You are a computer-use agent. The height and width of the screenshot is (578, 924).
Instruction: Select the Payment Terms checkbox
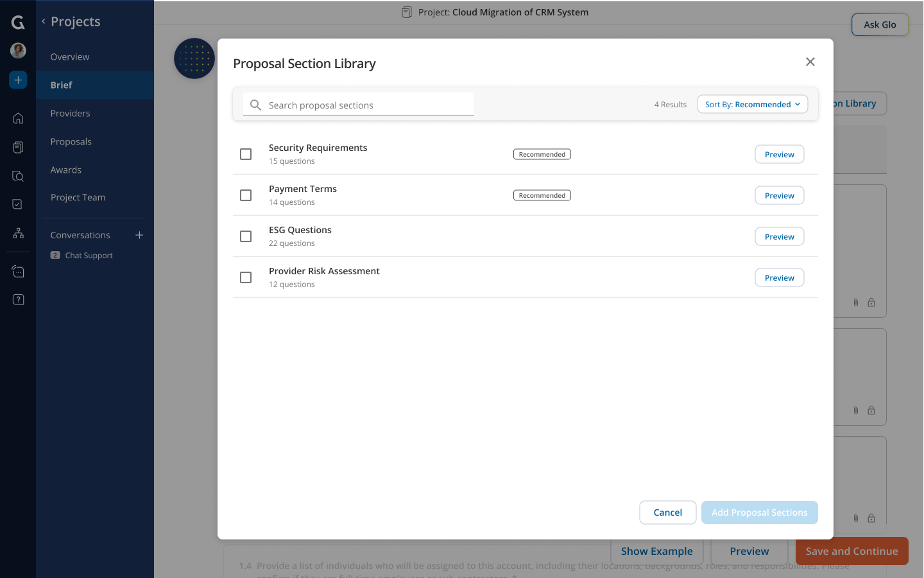(246, 195)
